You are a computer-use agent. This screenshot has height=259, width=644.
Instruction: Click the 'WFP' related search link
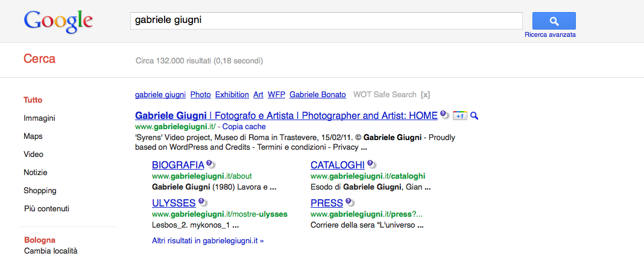pos(276,95)
